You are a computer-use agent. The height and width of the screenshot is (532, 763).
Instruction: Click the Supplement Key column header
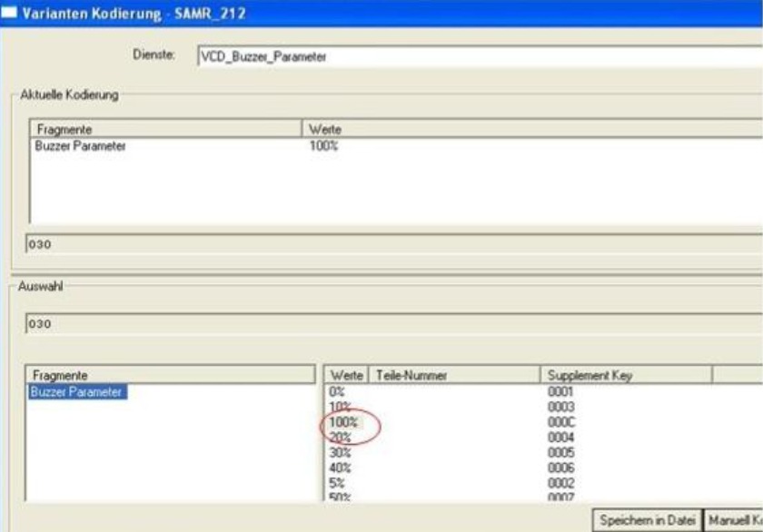(627, 375)
